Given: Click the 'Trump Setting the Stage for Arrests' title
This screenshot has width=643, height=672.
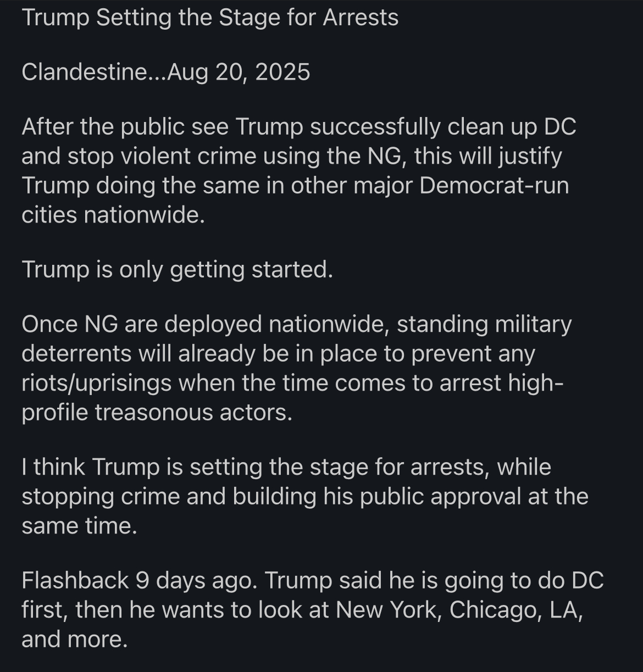Looking at the screenshot, I should pyautogui.click(x=210, y=18).
